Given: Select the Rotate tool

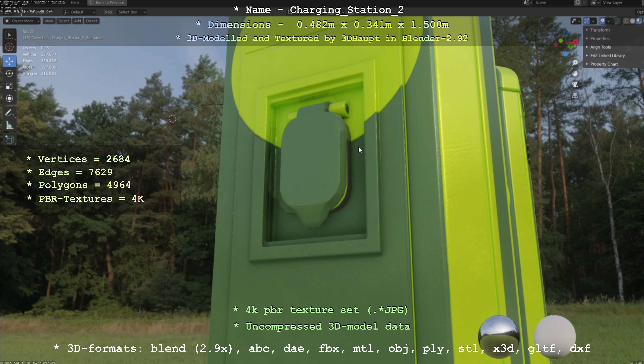Looking at the screenshot, I should tap(9, 73).
